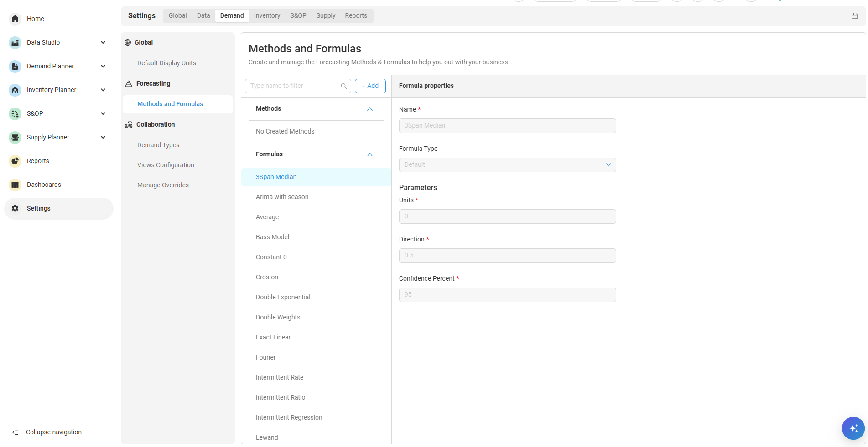Screen dimensions: 868x447
Task: Open the Formula Type dropdown
Action: coord(507,165)
